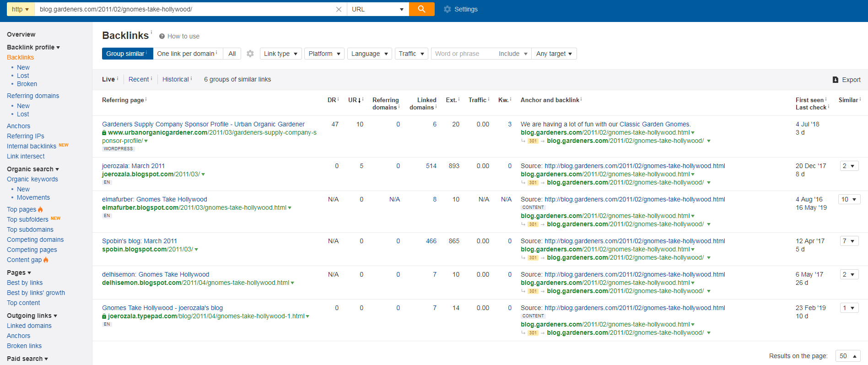This screenshot has height=365, width=868.
Task: Open the Traffic filter dropdown
Action: pyautogui.click(x=411, y=54)
